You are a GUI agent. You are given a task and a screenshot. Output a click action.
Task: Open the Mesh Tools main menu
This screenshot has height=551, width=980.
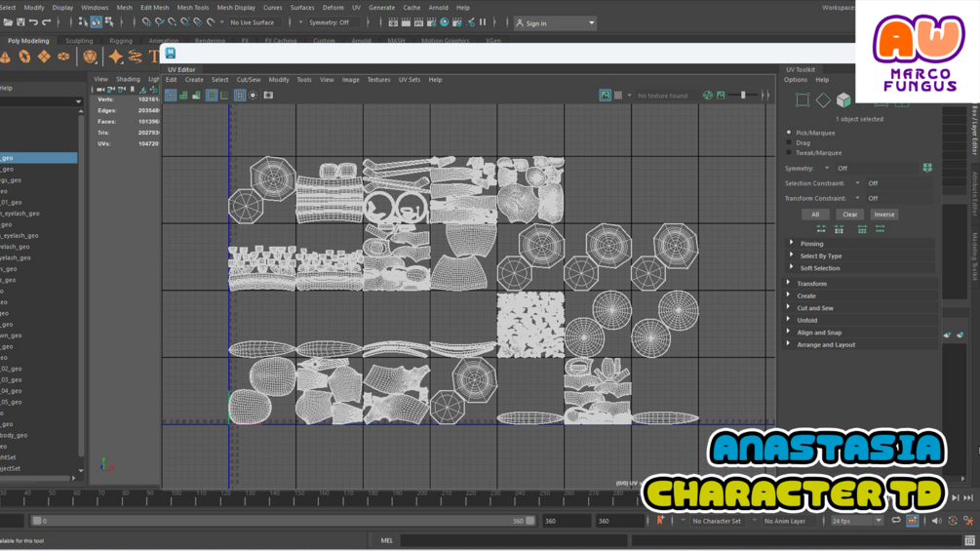pyautogui.click(x=192, y=8)
